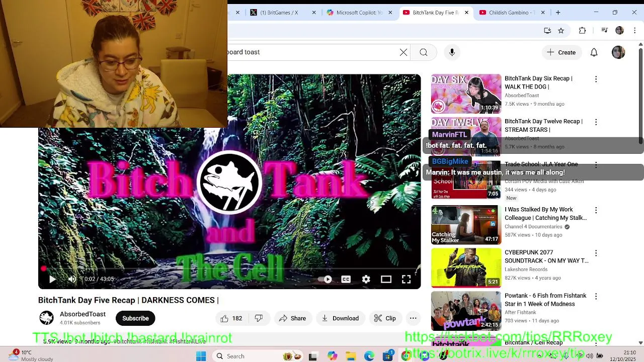Open the AbsorbedToast channel name link
The height and width of the screenshot is (362, 644).
point(83,314)
